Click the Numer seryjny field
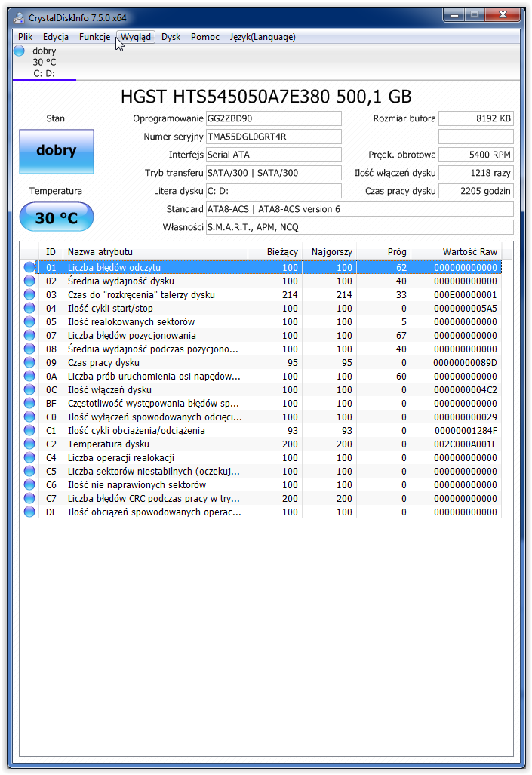 point(273,137)
